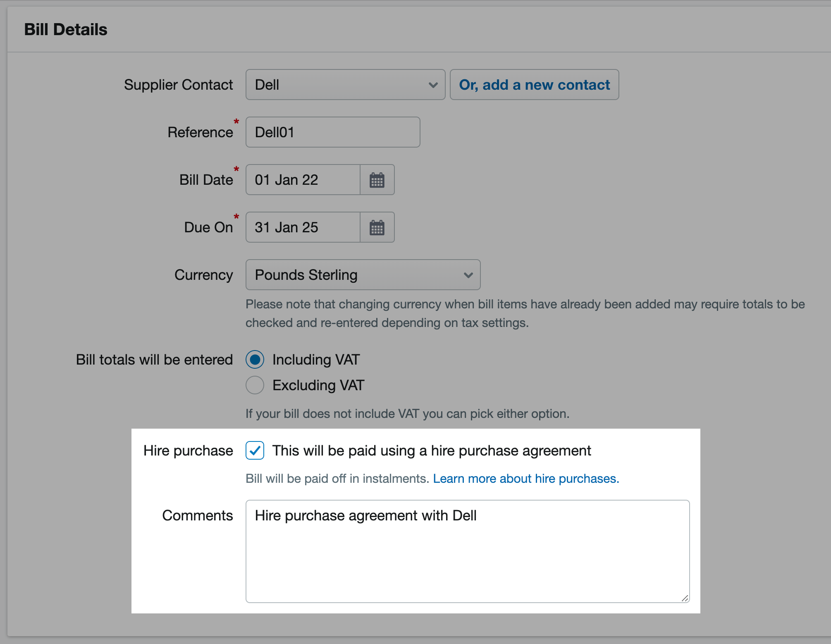Viewport: 831px width, 644px height.
Task: Click the Bill Date text field
Action: pyautogui.click(x=302, y=179)
